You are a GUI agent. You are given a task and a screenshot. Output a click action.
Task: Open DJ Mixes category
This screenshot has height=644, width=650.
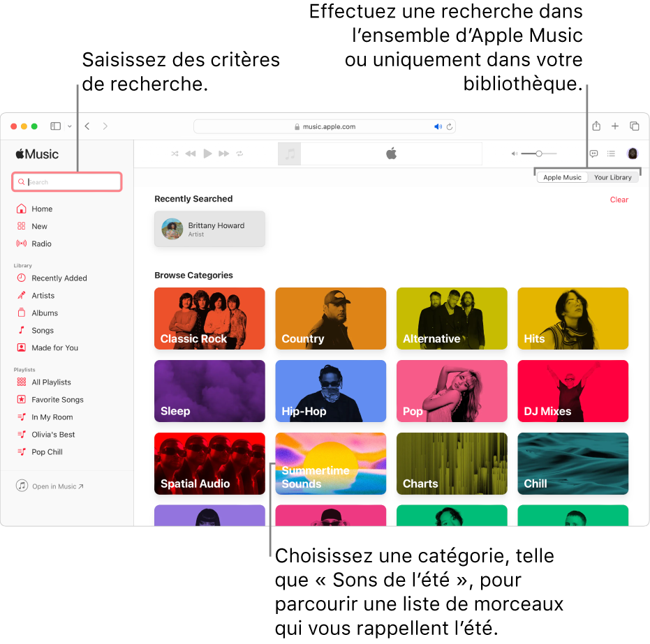pos(573,391)
